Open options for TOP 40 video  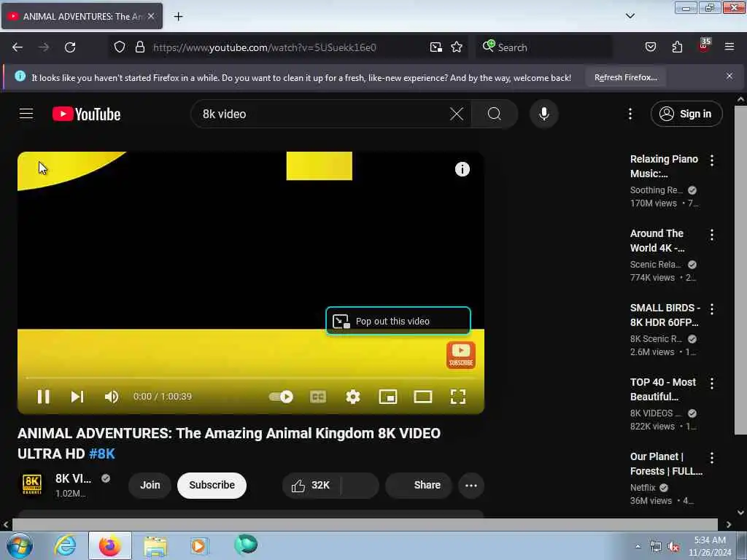tap(712, 383)
